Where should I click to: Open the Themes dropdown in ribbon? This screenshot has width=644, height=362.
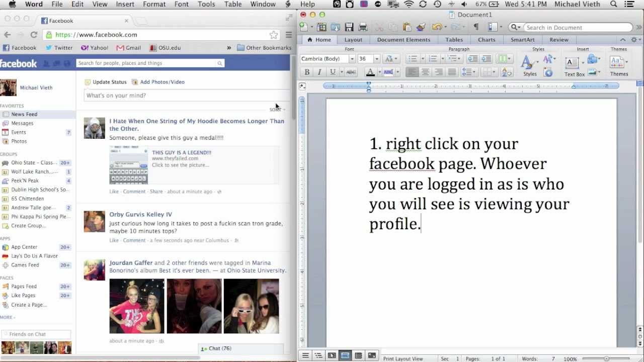coord(619,65)
